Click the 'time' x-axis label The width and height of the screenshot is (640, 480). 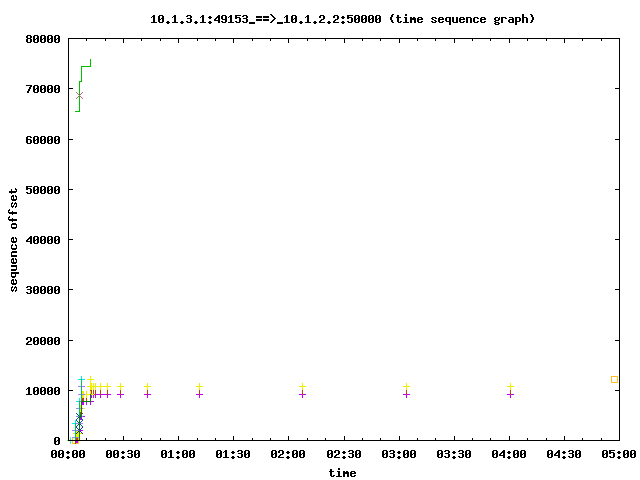pyautogui.click(x=342, y=472)
